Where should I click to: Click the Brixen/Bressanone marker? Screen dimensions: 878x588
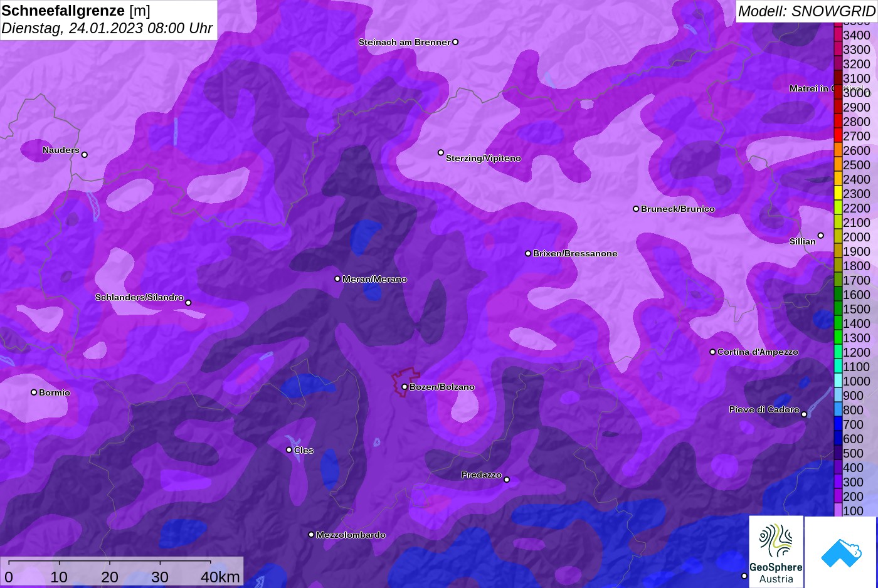528,253
